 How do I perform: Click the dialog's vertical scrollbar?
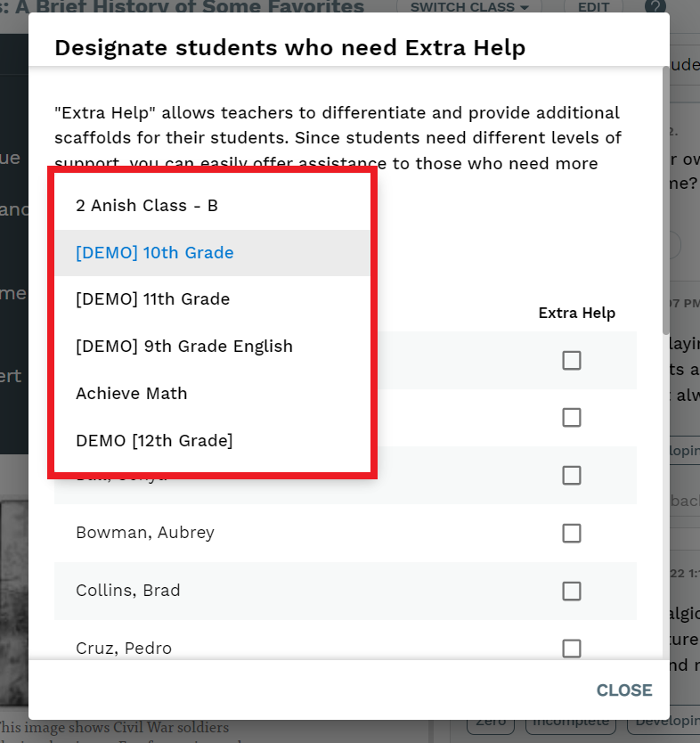[665, 200]
